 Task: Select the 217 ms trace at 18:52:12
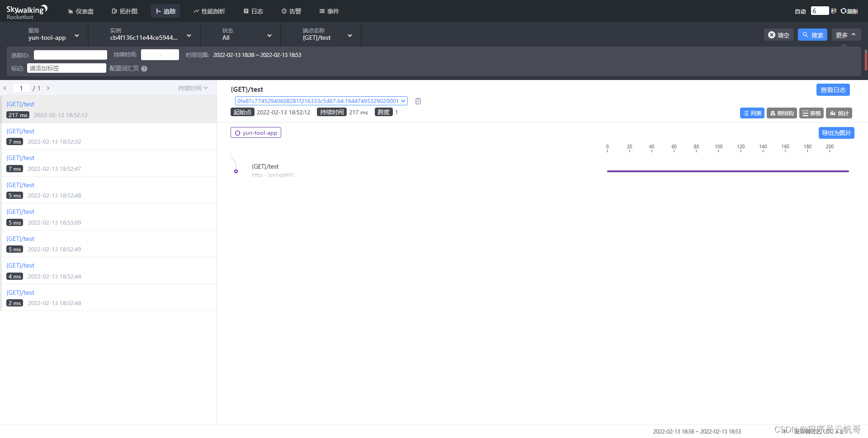108,109
